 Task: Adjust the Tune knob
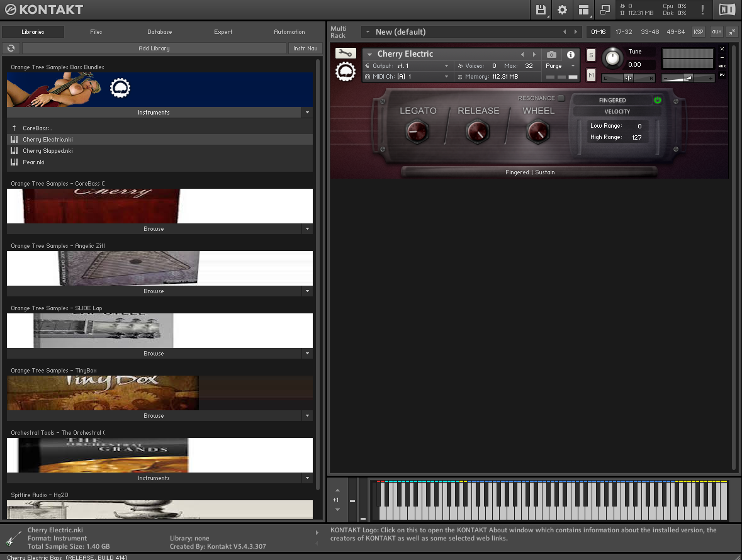(612, 58)
